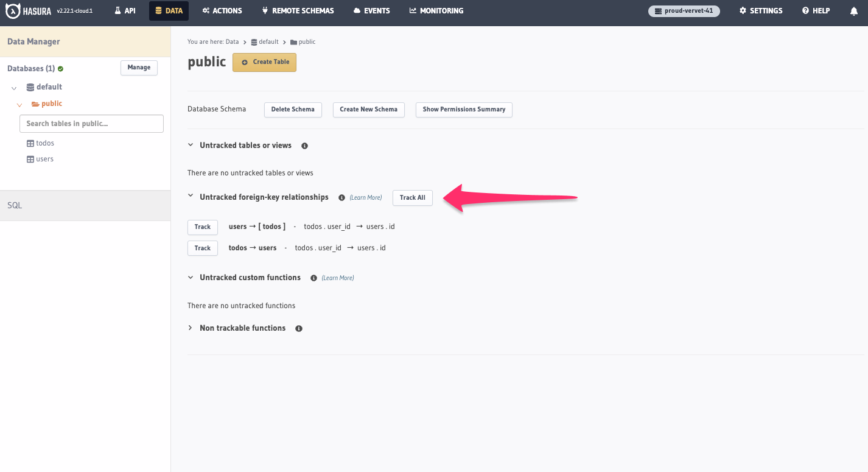The image size is (868, 472).
Task: Click the search tables input field
Action: tap(91, 124)
